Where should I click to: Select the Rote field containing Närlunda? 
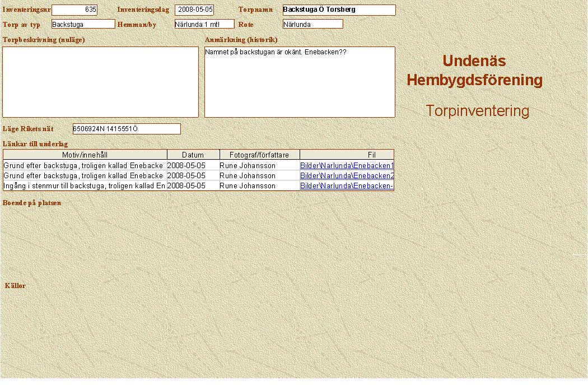(x=312, y=24)
